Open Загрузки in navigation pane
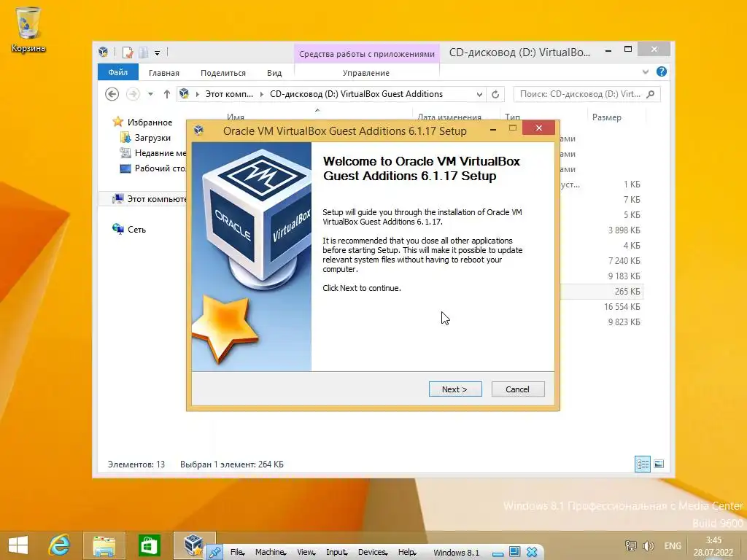 [152, 138]
